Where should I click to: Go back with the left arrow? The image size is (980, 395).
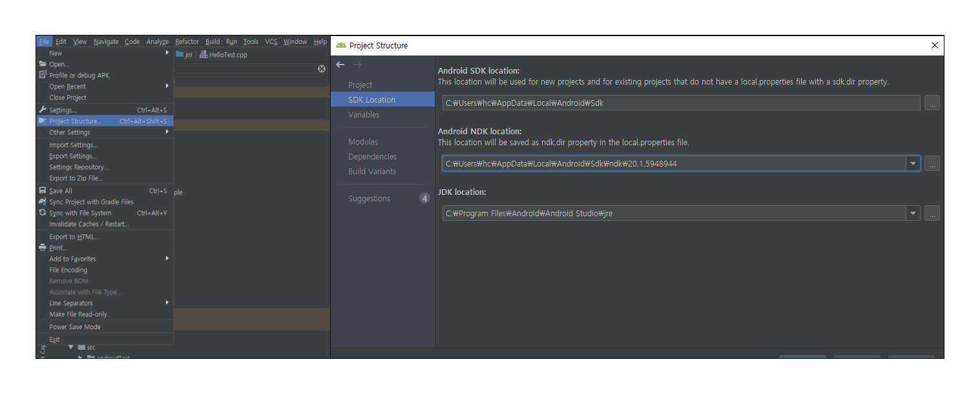pyautogui.click(x=340, y=65)
